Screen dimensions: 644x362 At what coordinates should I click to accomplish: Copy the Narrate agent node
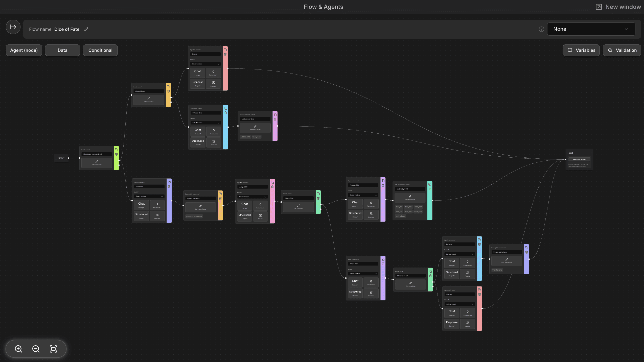pos(479,290)
